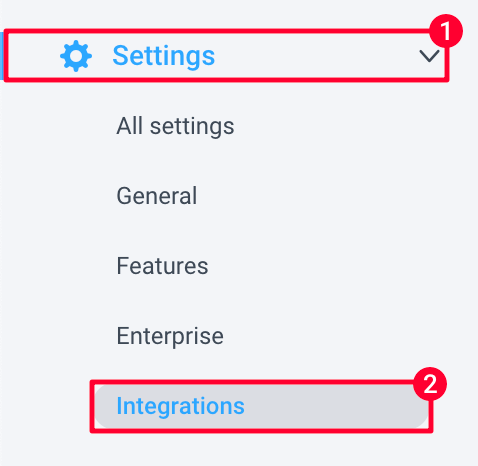Open the All settings submenu item

(175, 126)
